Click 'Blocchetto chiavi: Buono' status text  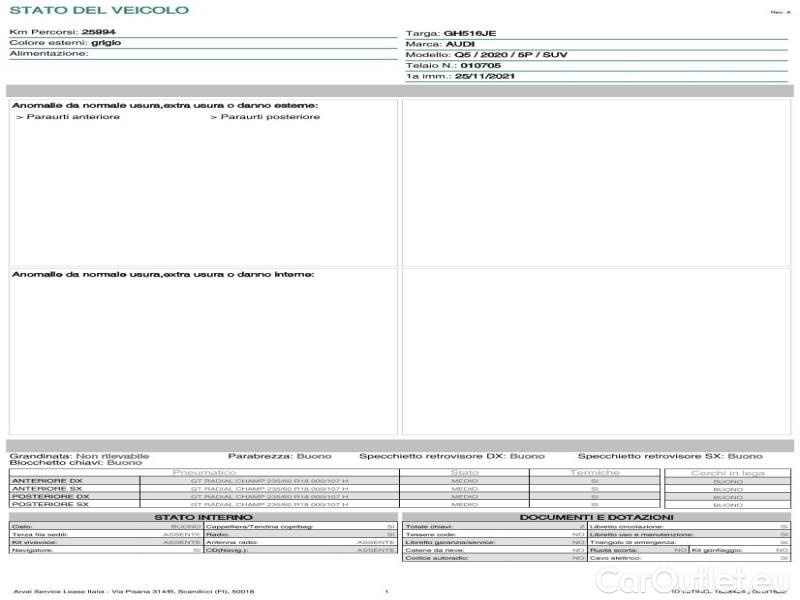point(76,463)
